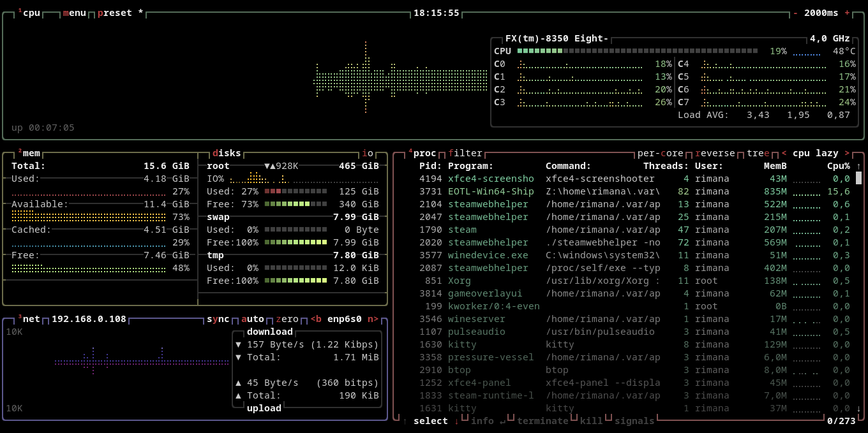Click the select down arrow in proc footer

coord(457,421)
